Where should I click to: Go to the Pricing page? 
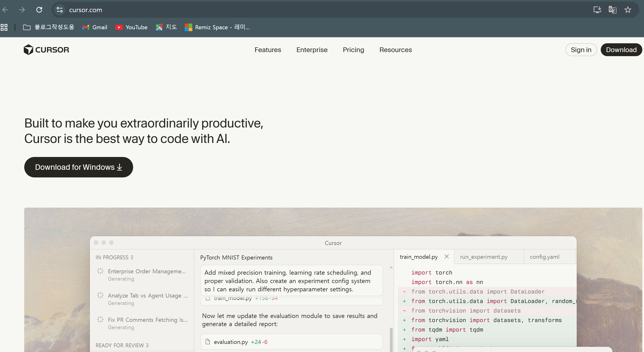tap(353, 49)
